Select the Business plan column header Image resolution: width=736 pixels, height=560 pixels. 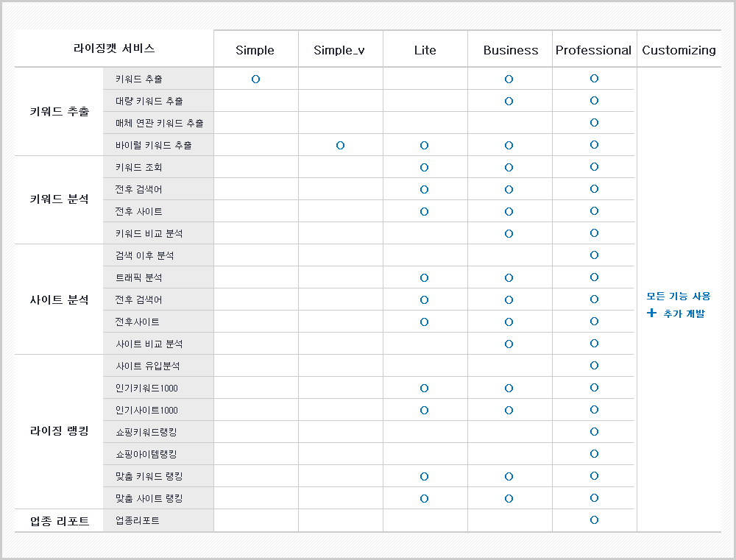tap(511, 50)
